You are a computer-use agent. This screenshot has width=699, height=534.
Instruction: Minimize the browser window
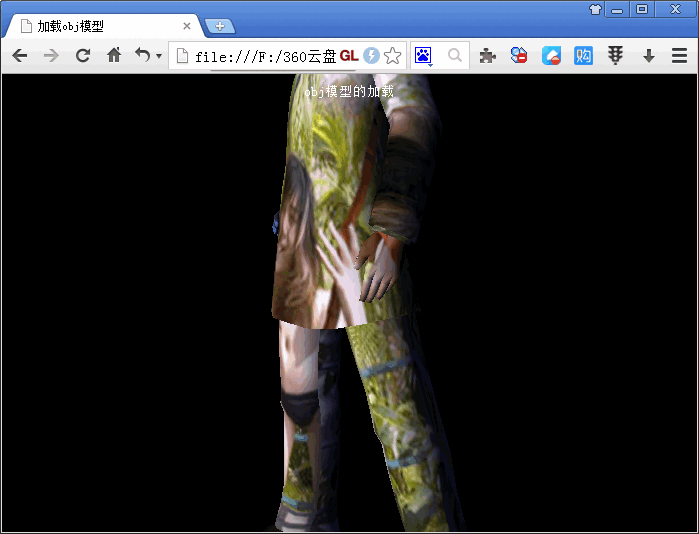(617, 9)
